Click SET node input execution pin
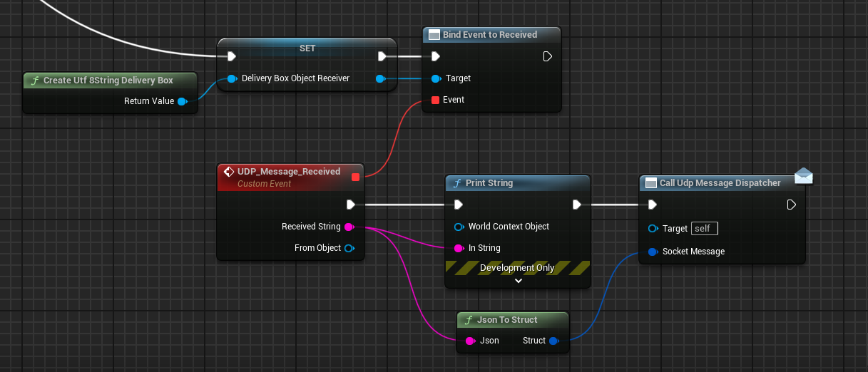Image resolution: width=868 pixels, height=372 pixels. [x=231, y=56]
